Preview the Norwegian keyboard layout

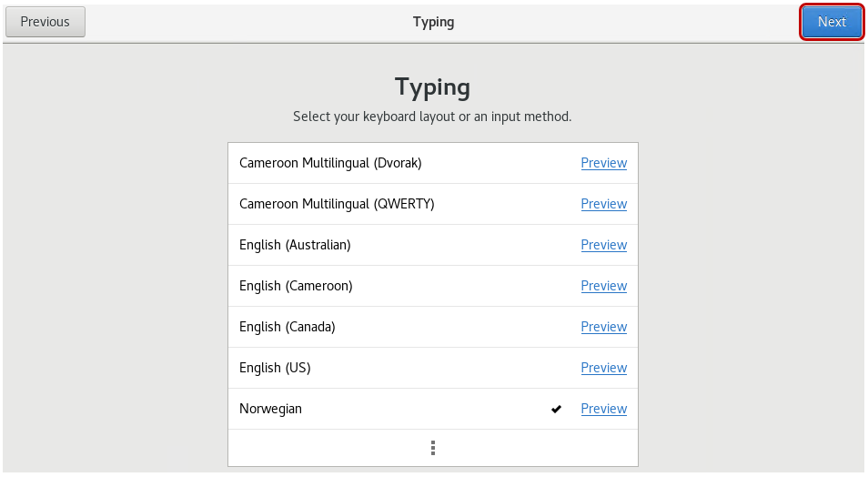coord(603,409)
